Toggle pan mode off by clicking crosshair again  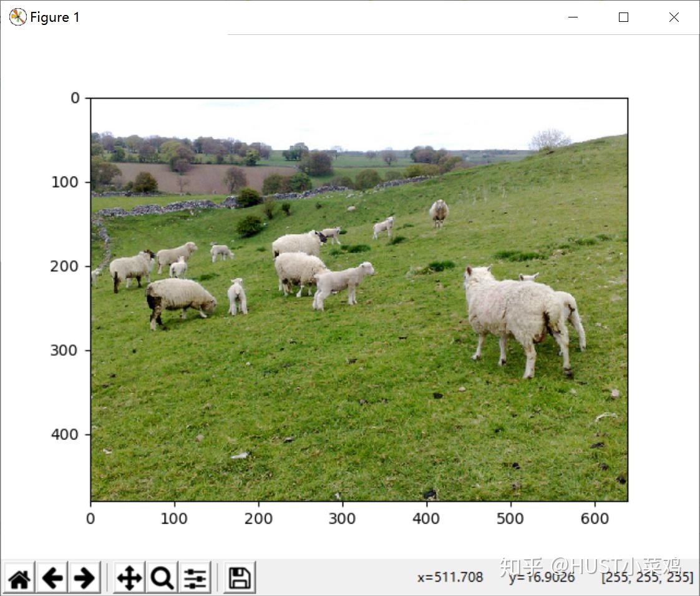coord(129,579)
